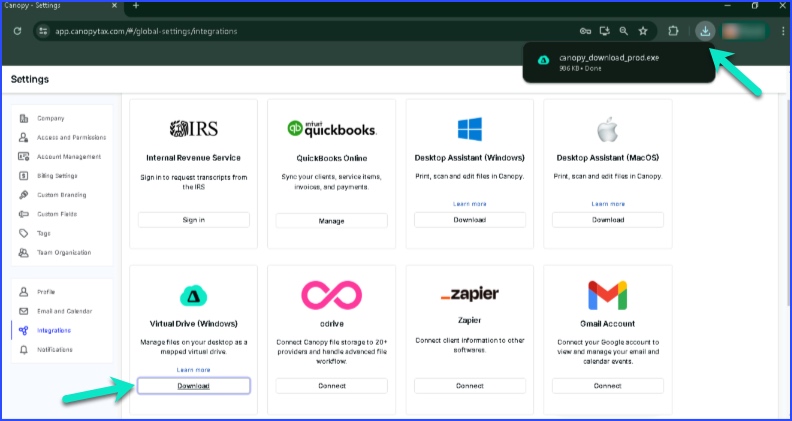Open the canopy_download_prod.exe download entry

(x=619, y=62)
